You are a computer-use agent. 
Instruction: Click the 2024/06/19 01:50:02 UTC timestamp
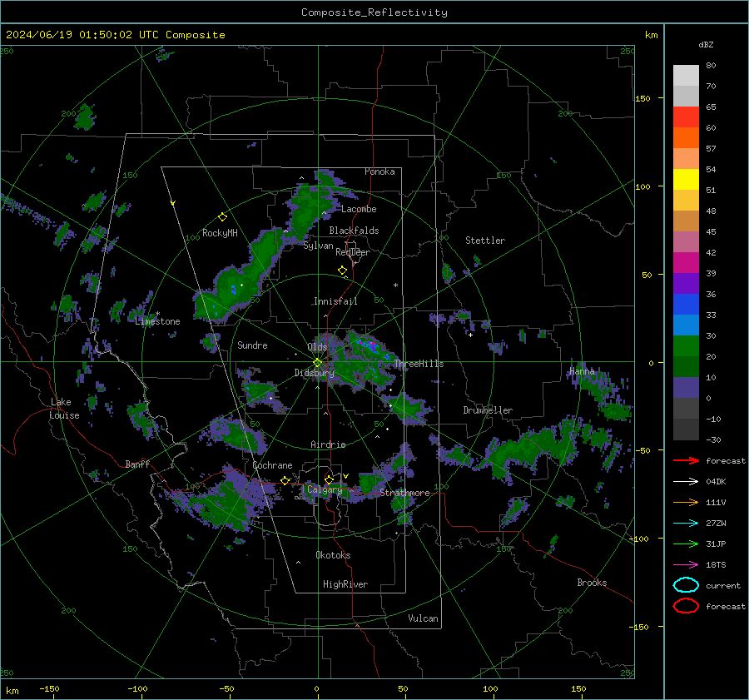[x=84, y=35]
